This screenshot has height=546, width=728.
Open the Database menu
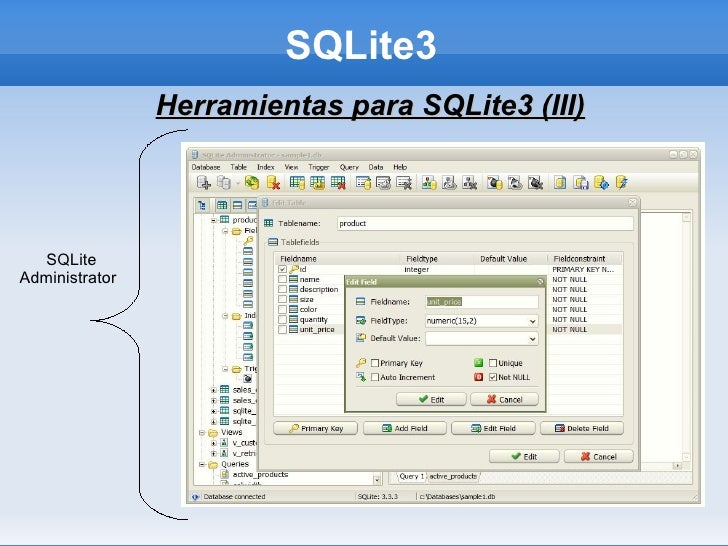tap(206, 167)
